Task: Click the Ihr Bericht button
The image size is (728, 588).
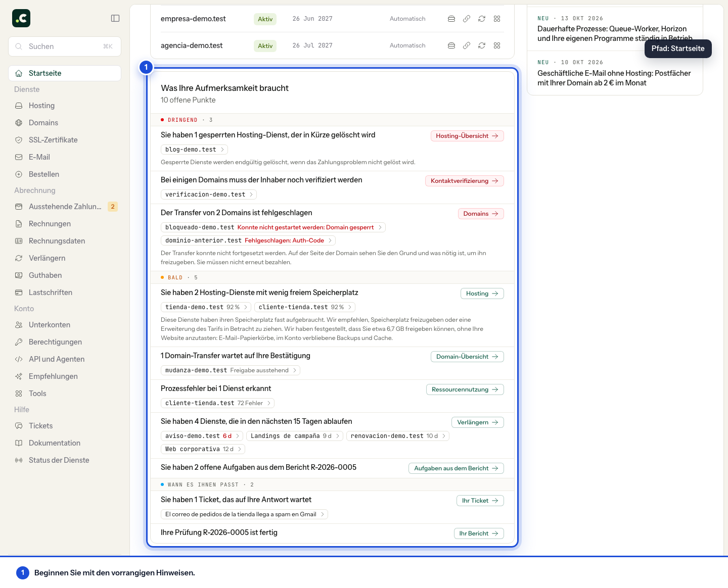Action: point(479,533)
